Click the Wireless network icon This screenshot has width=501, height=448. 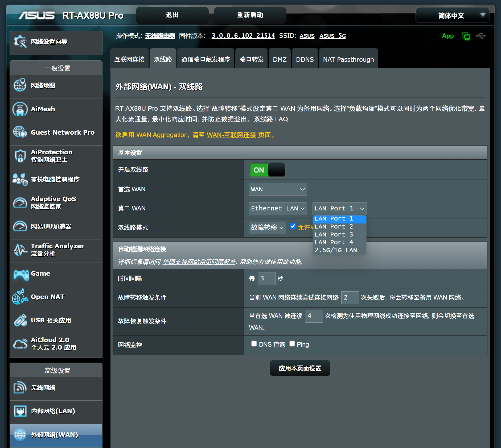(x=20, y=388)
